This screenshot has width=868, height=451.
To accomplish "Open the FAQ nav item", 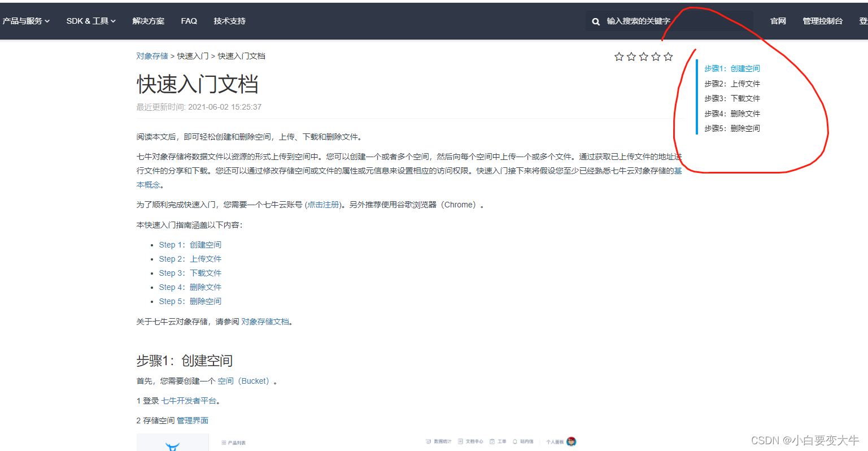I will tap(189, 21).
